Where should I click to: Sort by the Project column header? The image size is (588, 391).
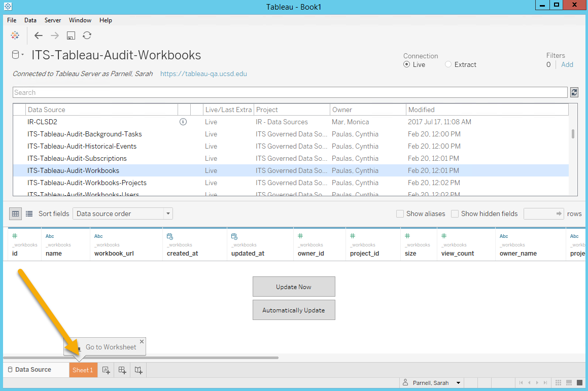[292, 110]
